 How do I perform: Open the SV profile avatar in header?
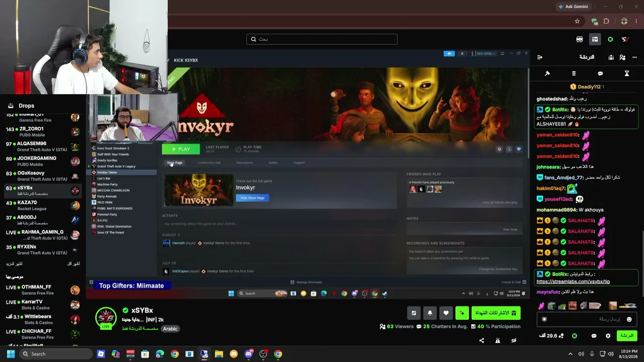tap(625, 39)
